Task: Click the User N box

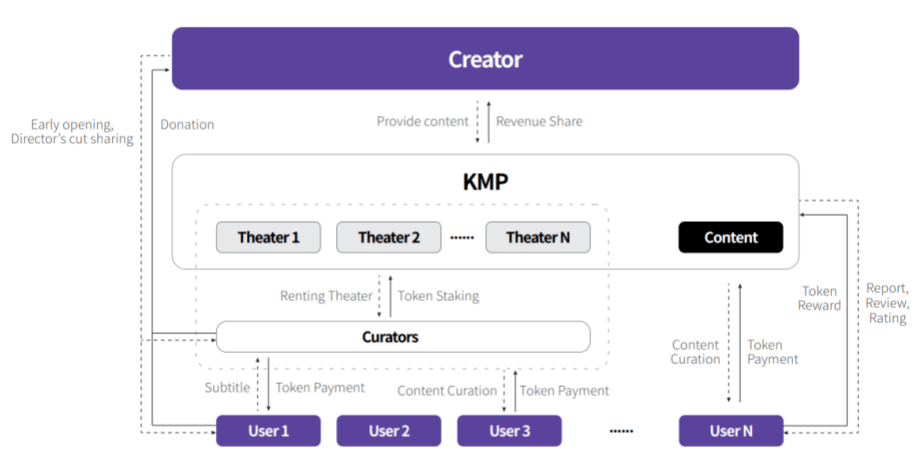Action: pos(730,431)
